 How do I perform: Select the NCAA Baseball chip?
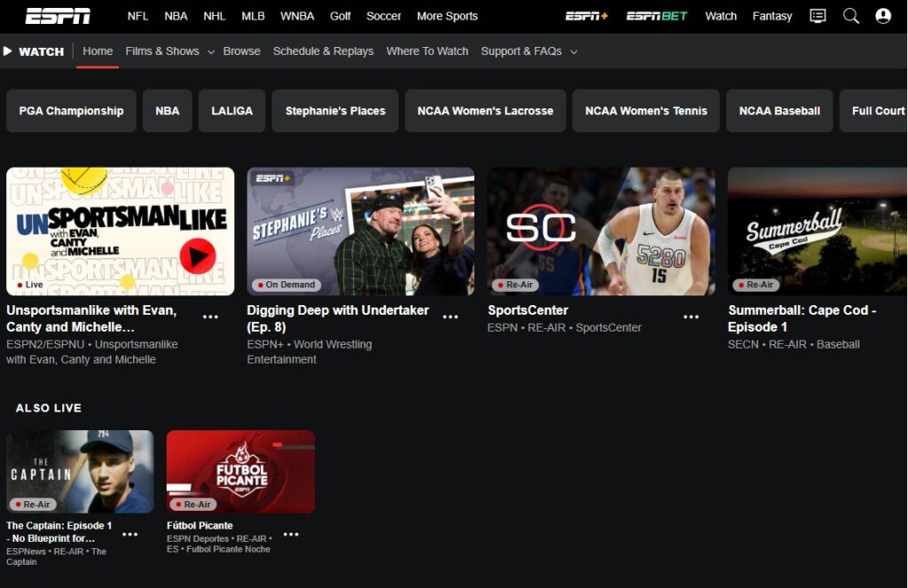779,111
